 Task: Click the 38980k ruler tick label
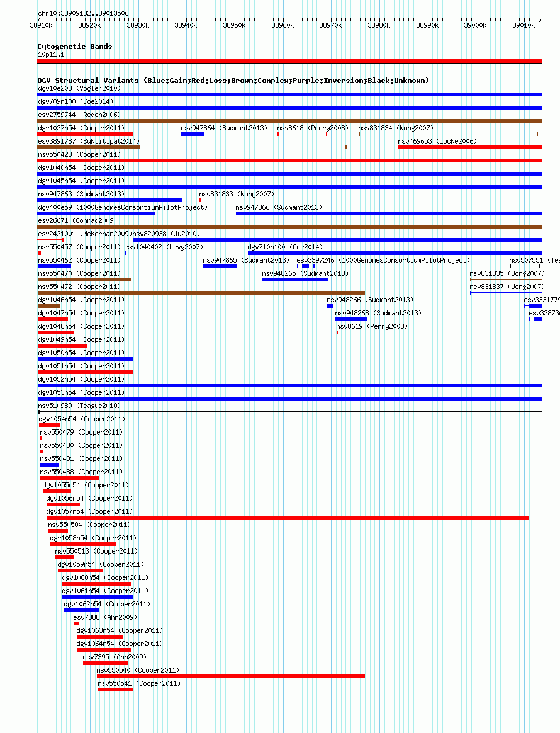[379, 26]
